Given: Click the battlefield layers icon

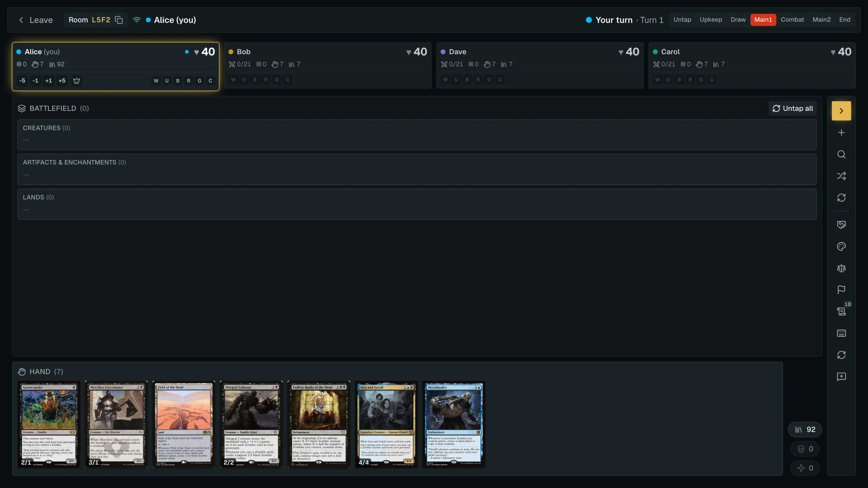Looking at the screenshot, I should pyautogui.click(x=22, y=108).
